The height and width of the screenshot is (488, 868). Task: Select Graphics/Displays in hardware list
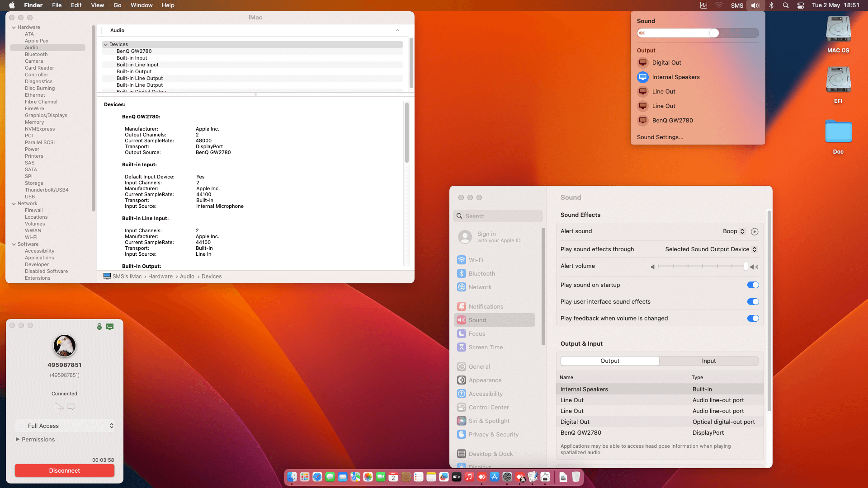(x=46, y=115)
